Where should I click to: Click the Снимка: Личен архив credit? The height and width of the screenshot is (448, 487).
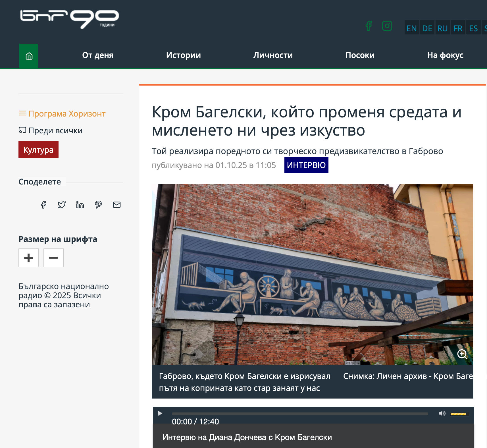pos(408,376)
